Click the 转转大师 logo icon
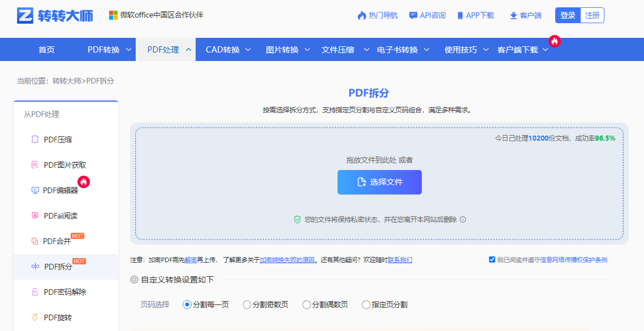 25,16
